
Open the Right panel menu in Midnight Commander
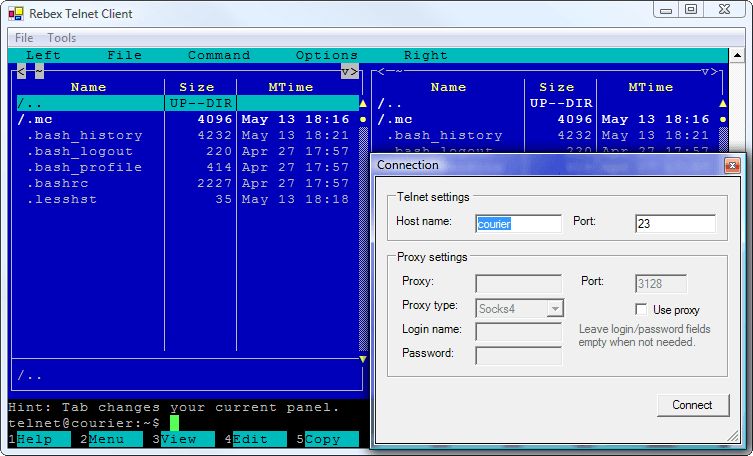pos(425,55)
